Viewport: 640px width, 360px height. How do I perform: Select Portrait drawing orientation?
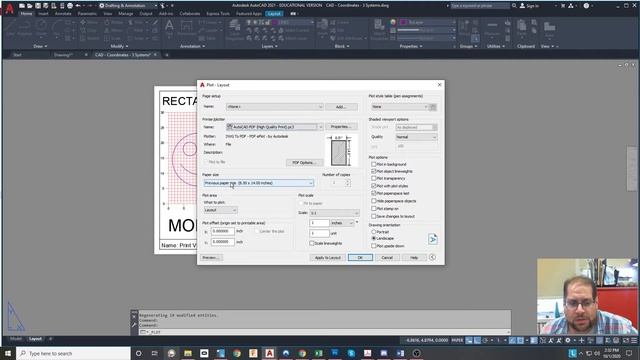click(373, 231)
